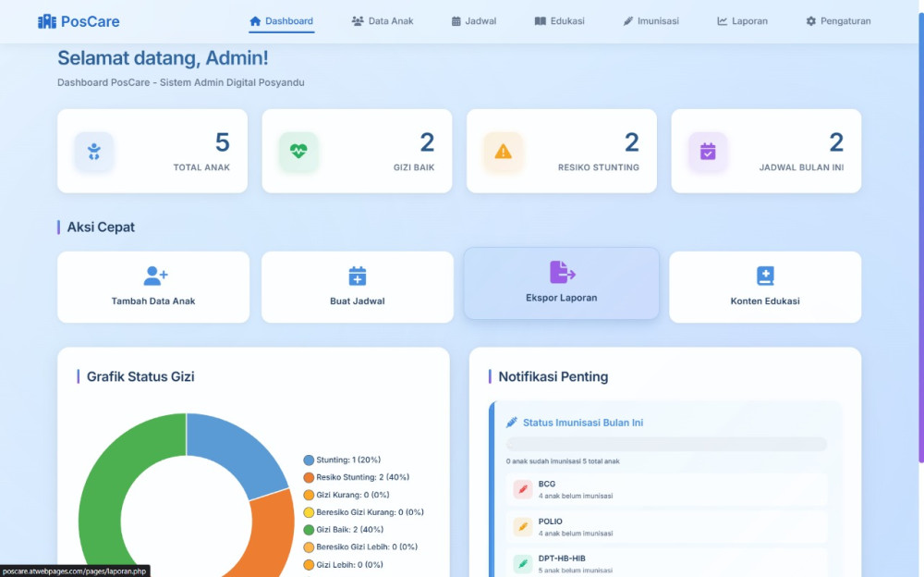Click the Buat Jadwal button
Screen dimensions: 924x577
358,288
